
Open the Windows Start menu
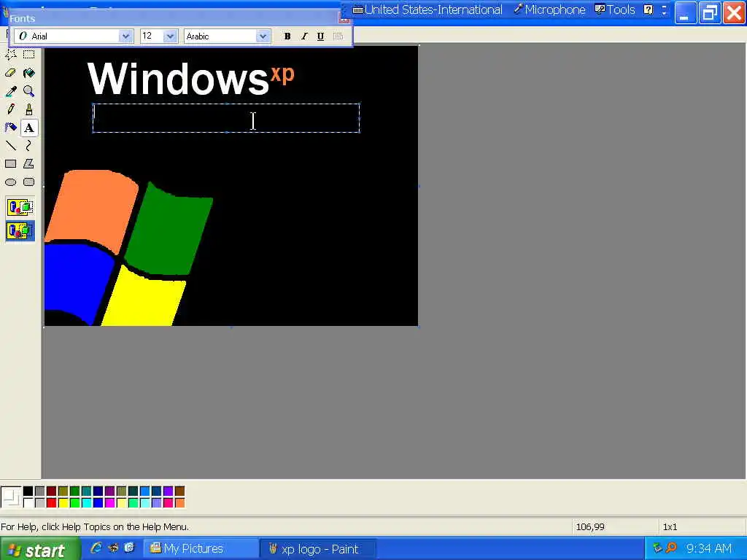[39, 550]
